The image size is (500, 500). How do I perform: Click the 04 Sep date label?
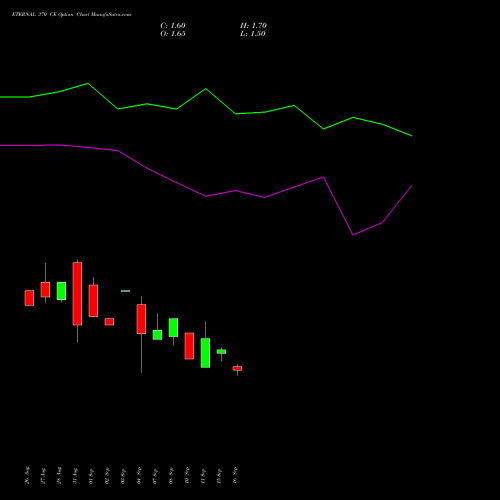click(139, 475)
